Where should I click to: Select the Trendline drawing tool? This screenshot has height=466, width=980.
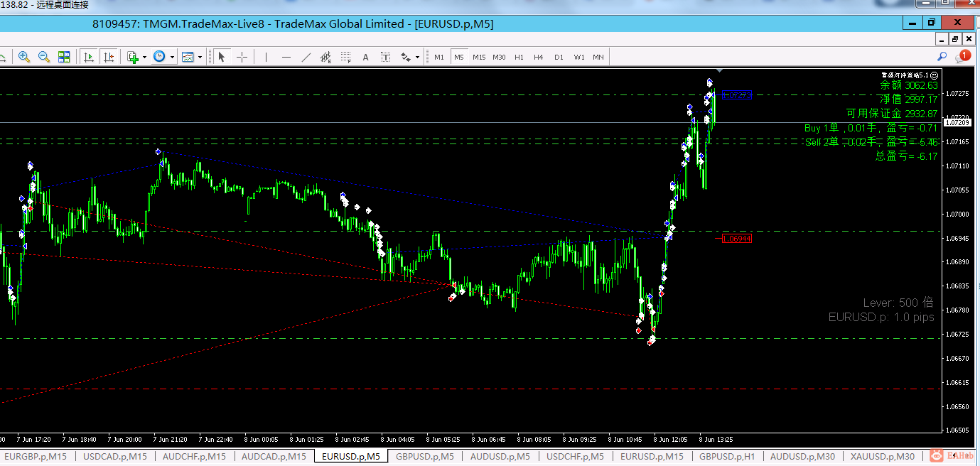coord(306,57)
